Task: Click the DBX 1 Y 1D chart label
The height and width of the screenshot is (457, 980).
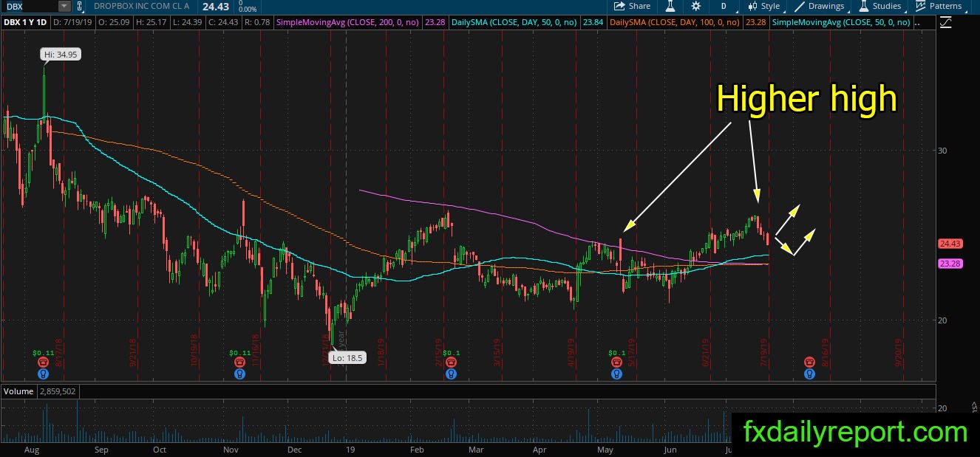Action: (27, 23)
